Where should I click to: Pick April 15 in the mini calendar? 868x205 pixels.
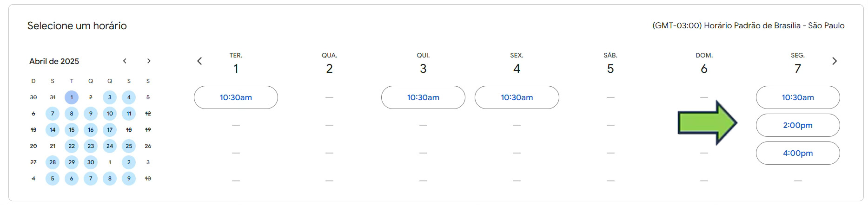(x=72, y=130)
